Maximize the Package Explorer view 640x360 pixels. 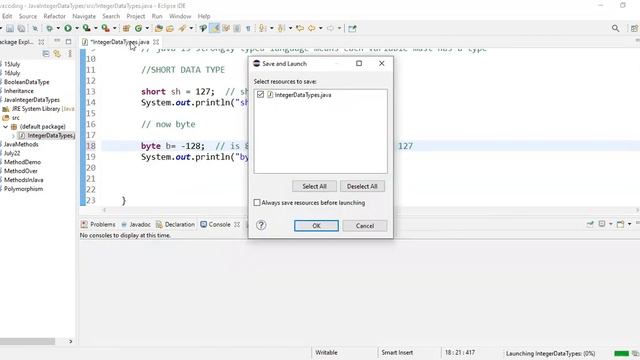[x=69, y=42]
